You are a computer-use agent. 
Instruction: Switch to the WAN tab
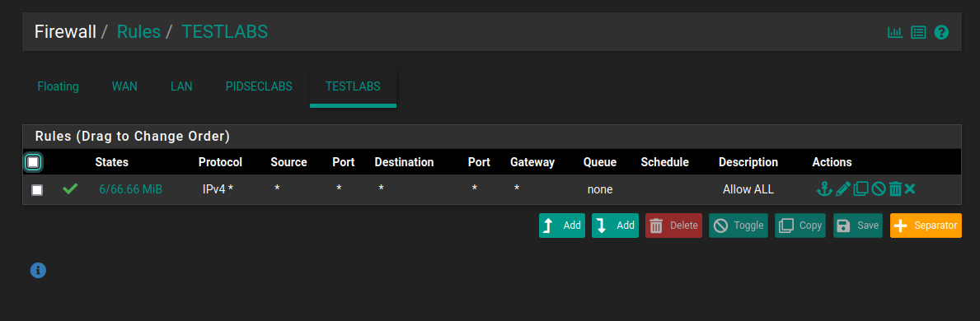coord(124,86)
